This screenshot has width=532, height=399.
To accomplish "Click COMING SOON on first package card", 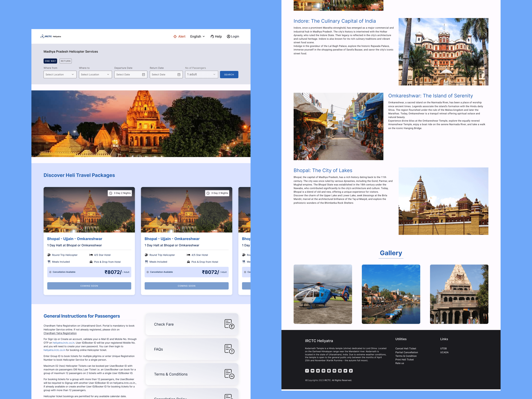I will point(89,286).
